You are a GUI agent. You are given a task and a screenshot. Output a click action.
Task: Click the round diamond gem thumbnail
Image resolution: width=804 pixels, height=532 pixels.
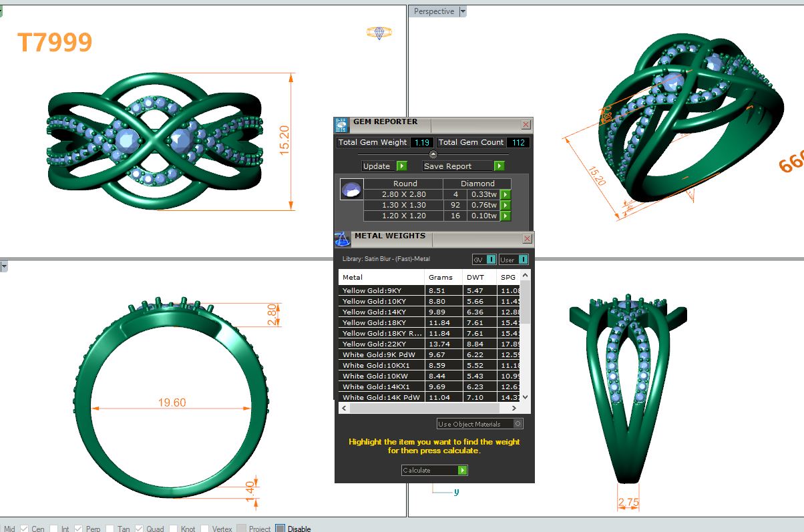(351, 190)
